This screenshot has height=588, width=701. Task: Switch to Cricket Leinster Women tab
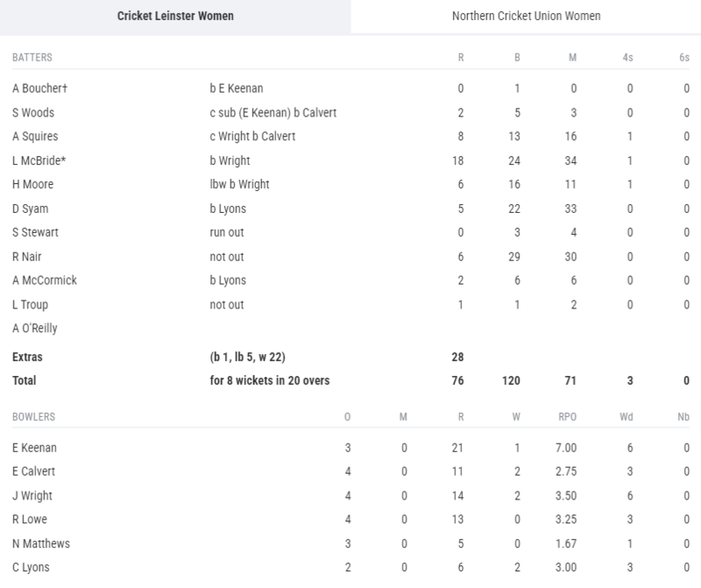(x=175, y=17)
